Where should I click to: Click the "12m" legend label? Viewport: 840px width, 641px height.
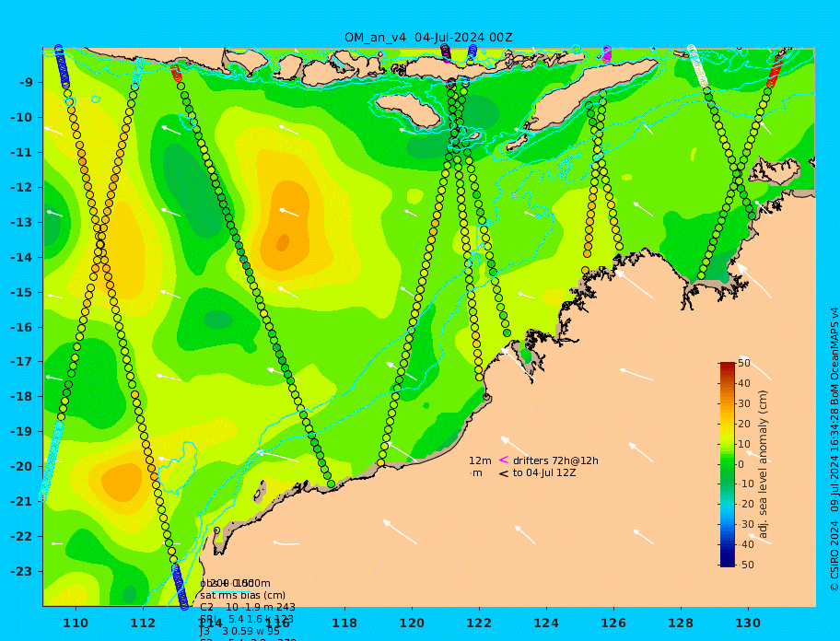click(480, 460)
